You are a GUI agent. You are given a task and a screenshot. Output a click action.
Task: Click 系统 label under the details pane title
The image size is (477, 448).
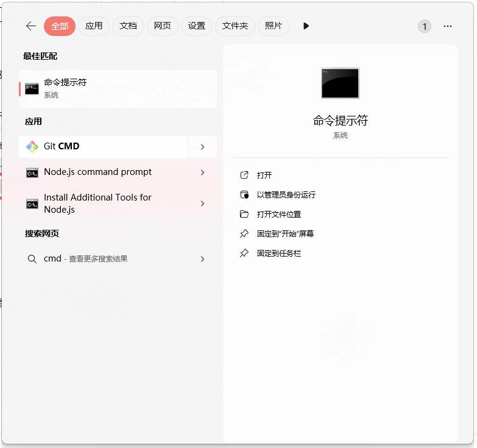pos(341,135)
